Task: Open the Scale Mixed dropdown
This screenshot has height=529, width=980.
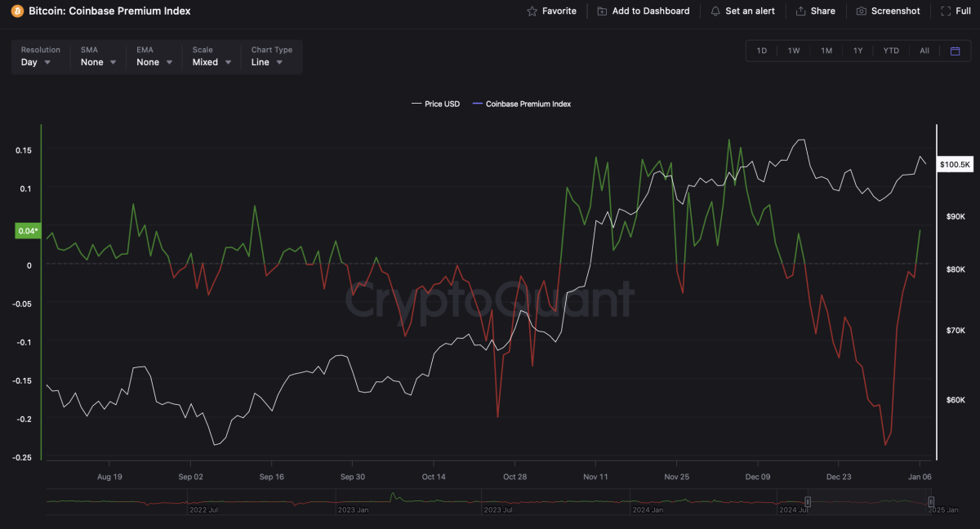Action: click(211, 56)
